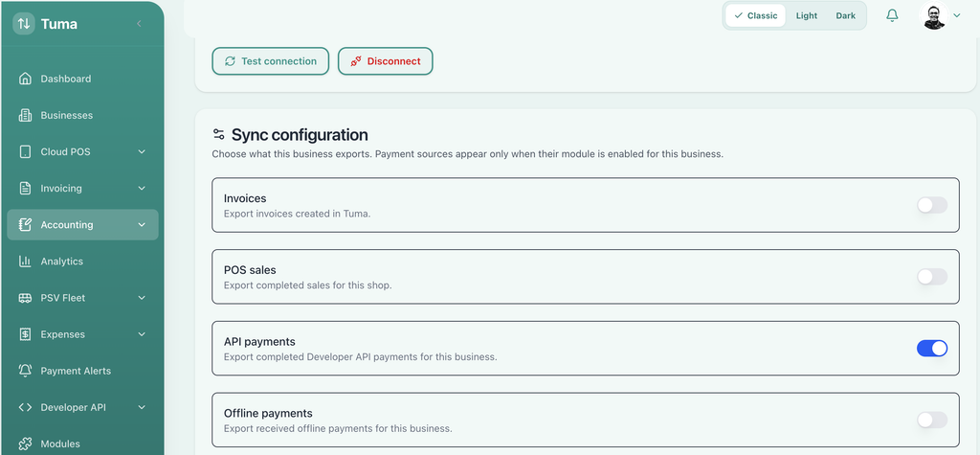Expand the Developer API submenu chevron
The width and height of the screenshot is (980, 455).
(142, 407)
